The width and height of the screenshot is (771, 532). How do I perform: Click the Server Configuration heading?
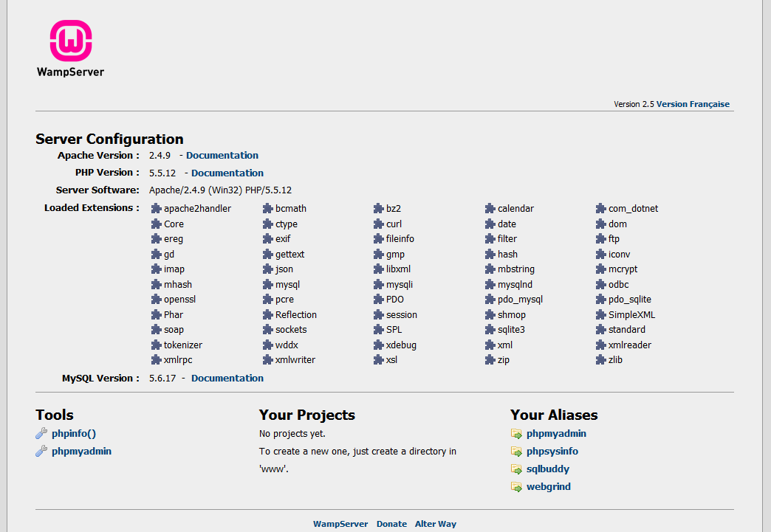109,139
